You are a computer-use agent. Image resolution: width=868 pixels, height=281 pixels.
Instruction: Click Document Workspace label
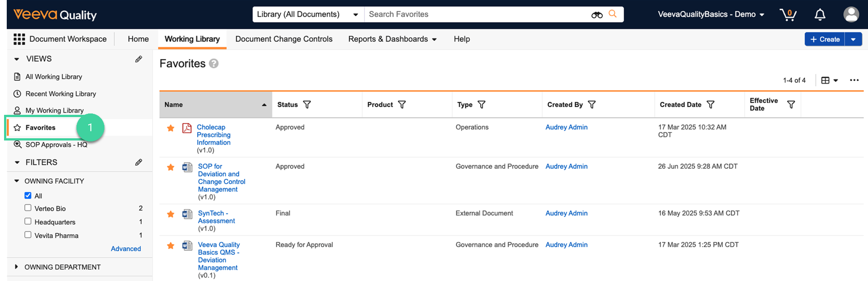click(x=68, y=39)
